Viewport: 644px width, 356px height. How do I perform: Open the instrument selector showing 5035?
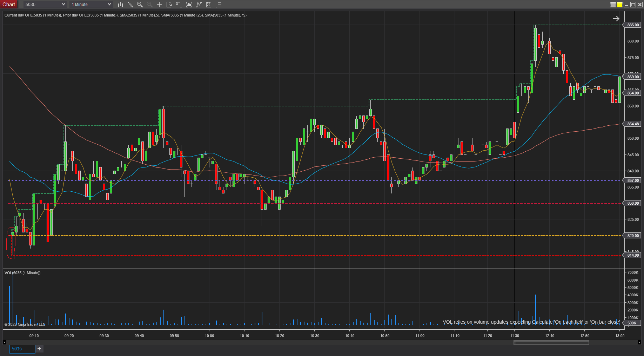click(45, 5)
